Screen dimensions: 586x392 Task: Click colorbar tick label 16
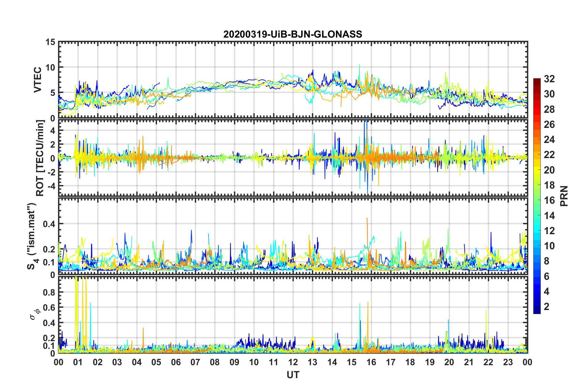pos(549,200)
